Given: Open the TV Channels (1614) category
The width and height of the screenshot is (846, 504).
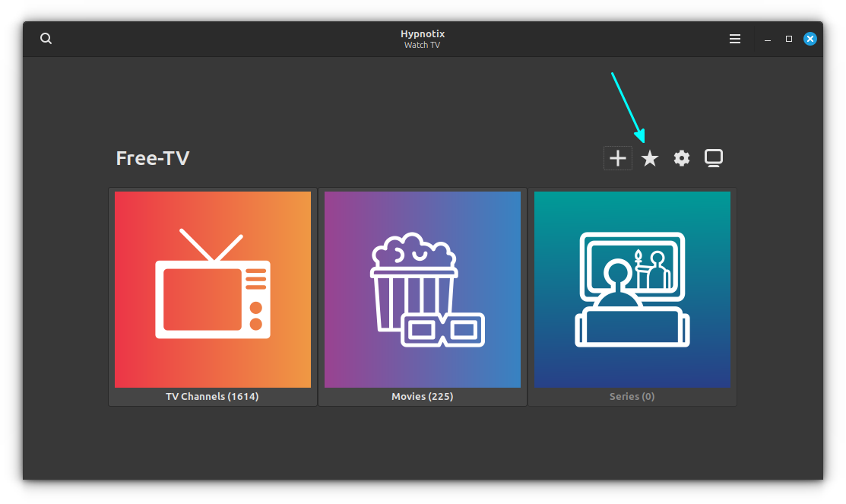Looking at the screenshot, I should click(x=212, y=296).
